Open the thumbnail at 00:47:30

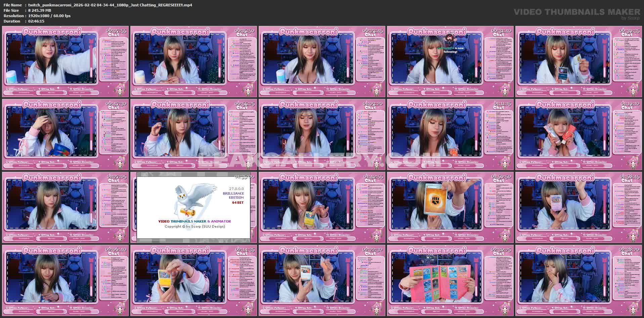pyautogui.click(x=66, y=134)
